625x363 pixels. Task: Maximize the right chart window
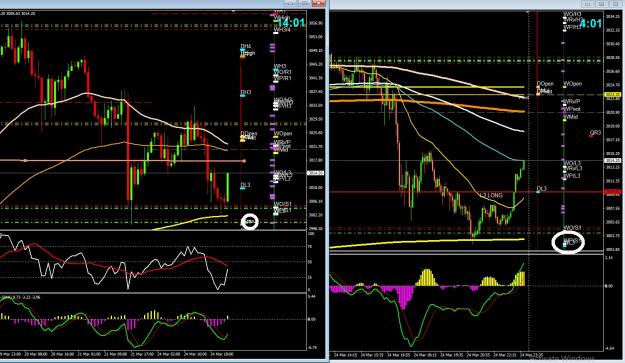pyautogui.click(x=602, y=4)
